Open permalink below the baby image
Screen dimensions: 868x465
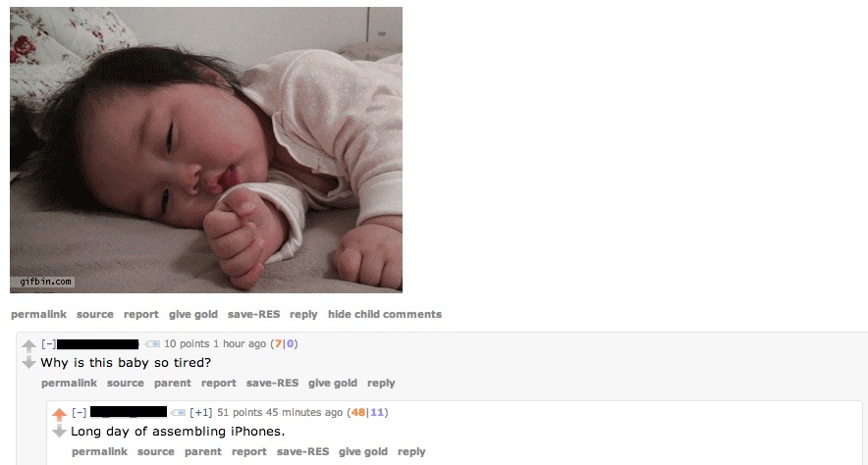click(38, 314)
